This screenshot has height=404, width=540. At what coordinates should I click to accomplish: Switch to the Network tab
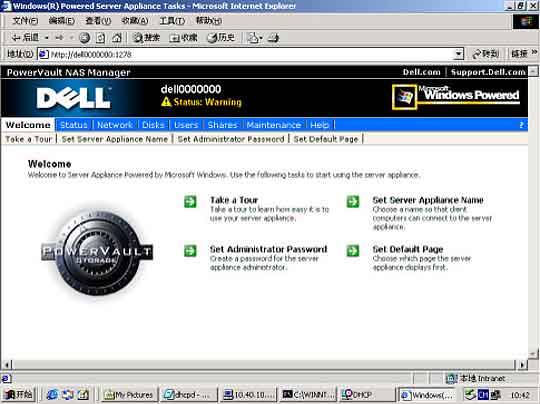tap(115, 125)
